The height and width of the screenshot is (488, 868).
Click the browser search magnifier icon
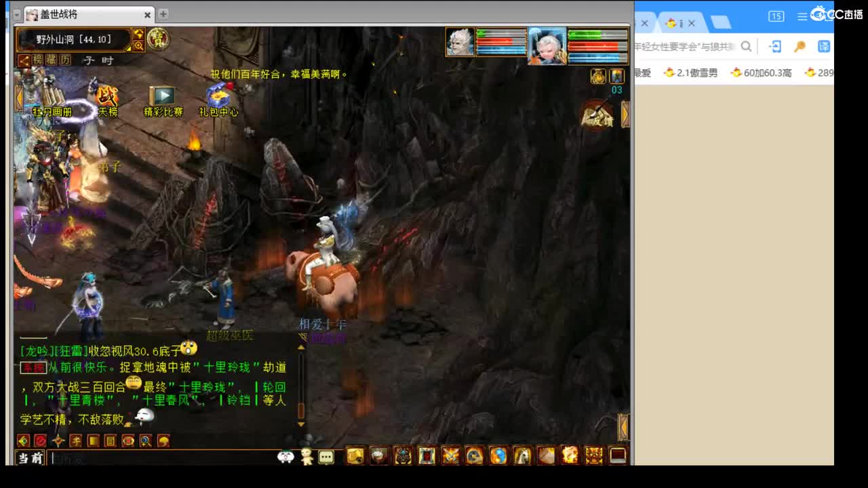point(746,46)
